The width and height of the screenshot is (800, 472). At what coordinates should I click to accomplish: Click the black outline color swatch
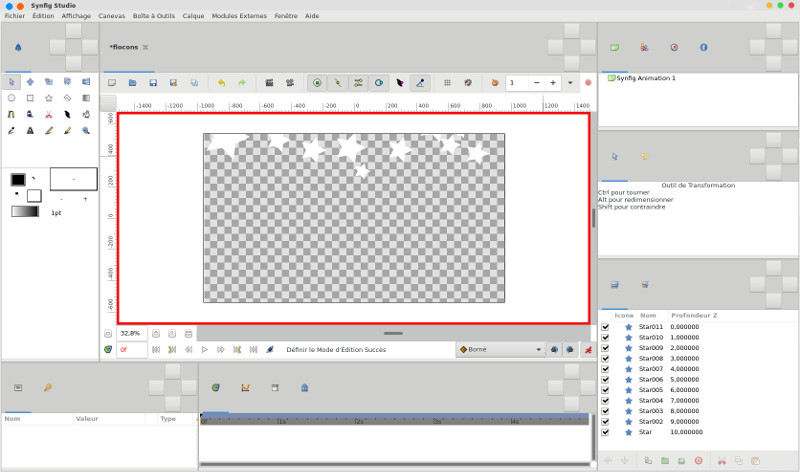tap(17, 179)
